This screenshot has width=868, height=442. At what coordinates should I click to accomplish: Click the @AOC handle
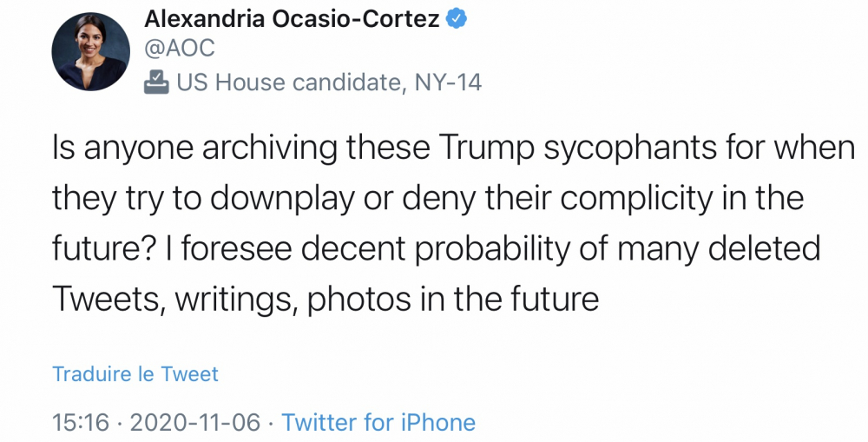click(x=179, y=50)
